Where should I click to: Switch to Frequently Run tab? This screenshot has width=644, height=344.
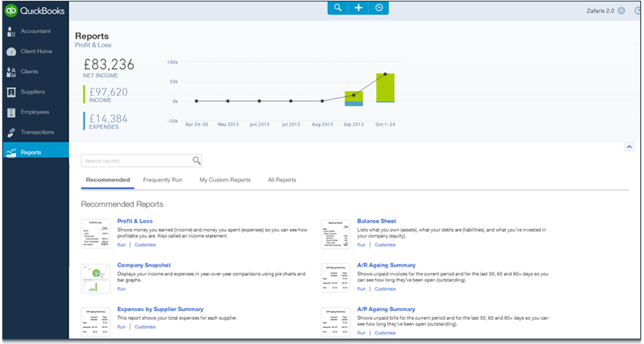click(x=162, y=179)
